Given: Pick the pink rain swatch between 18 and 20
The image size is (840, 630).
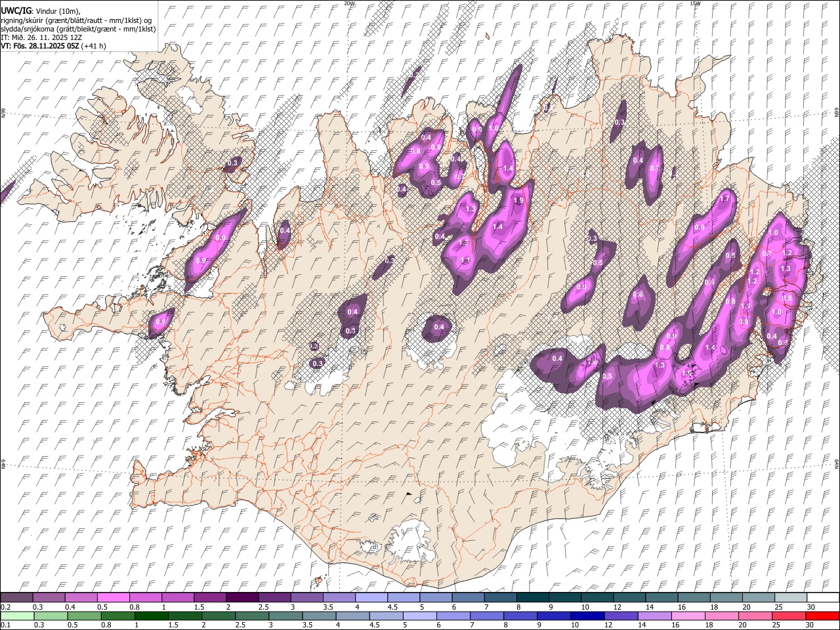Looking at the screenshot, I should coord(721,616).
